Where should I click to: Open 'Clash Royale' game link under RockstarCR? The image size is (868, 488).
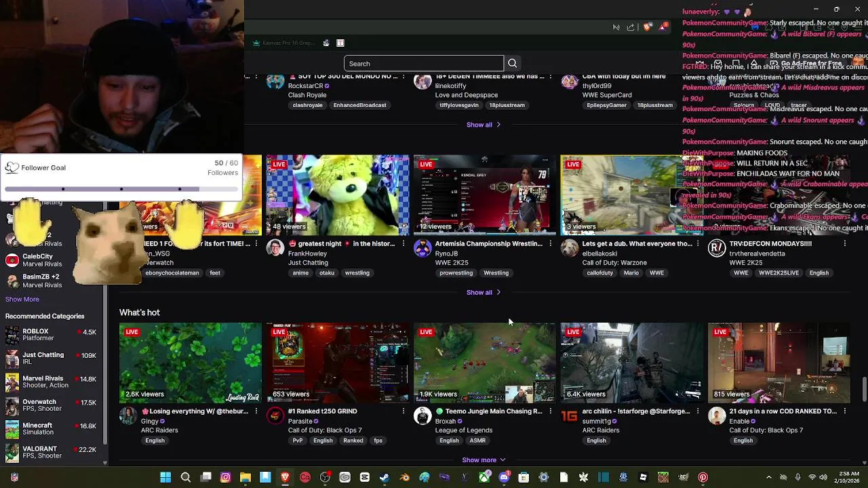(x=307, y=96)
